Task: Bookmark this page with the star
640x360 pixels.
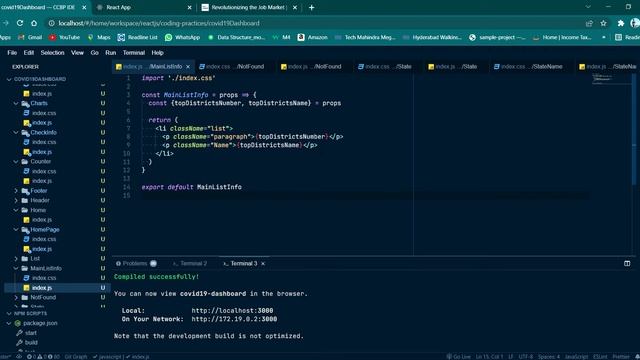Action: point(603,23)
